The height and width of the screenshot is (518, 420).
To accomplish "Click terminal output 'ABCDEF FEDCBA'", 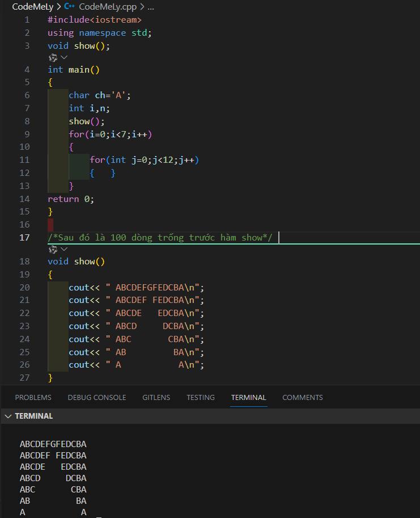I will 53,456.
